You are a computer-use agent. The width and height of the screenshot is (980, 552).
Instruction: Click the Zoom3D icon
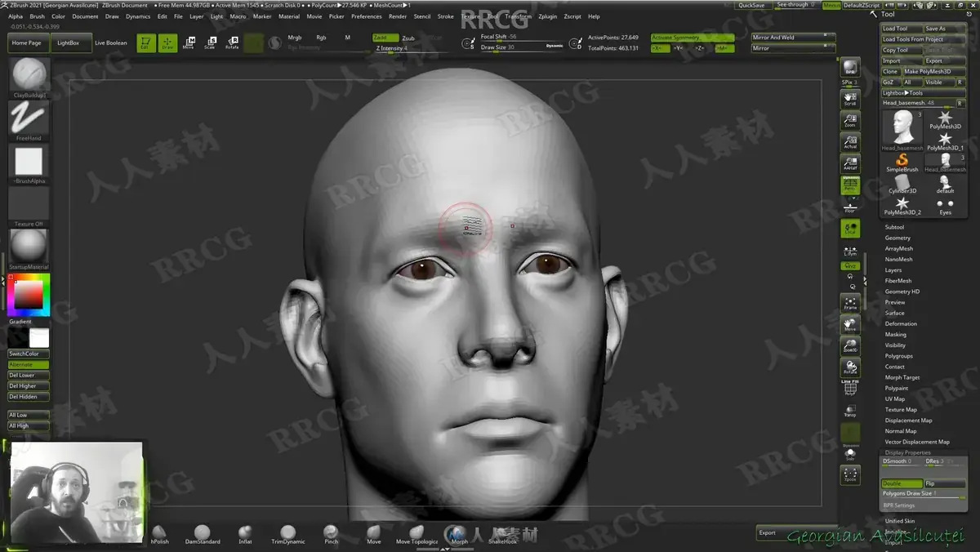click(850, 346)
